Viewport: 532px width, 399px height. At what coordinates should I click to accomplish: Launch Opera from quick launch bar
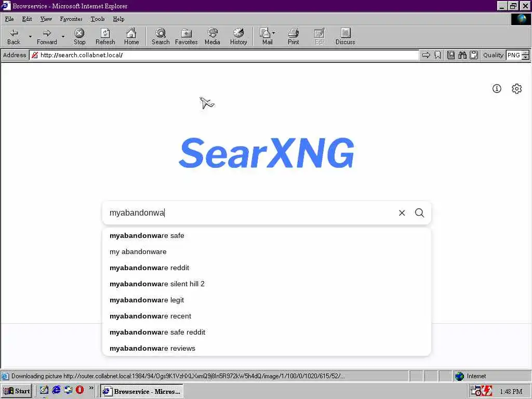point(79,390)
